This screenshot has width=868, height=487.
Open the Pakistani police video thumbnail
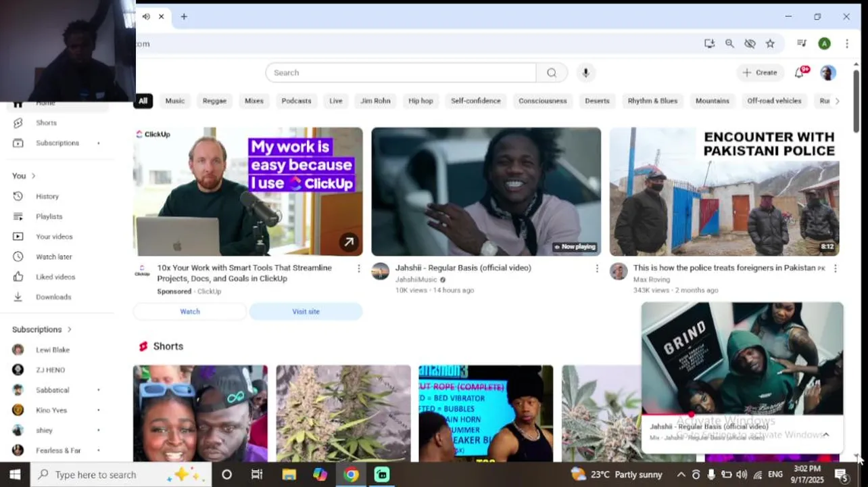point(725,191)
